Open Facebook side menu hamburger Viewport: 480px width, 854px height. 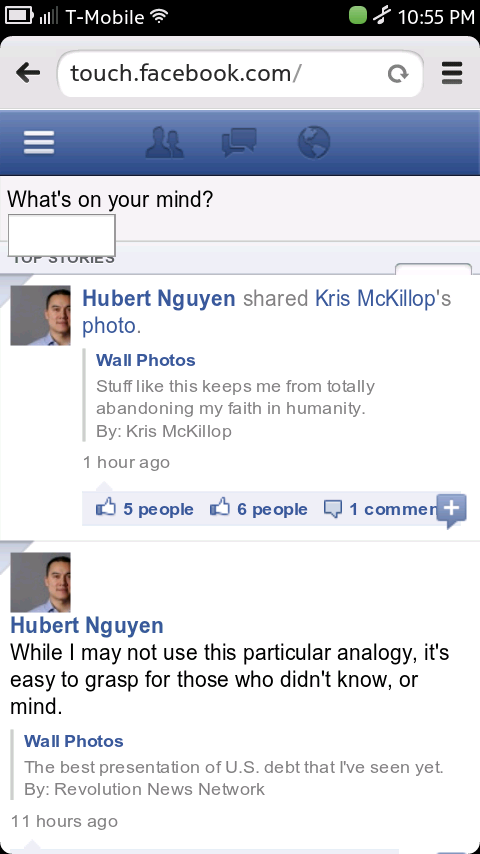39,143
